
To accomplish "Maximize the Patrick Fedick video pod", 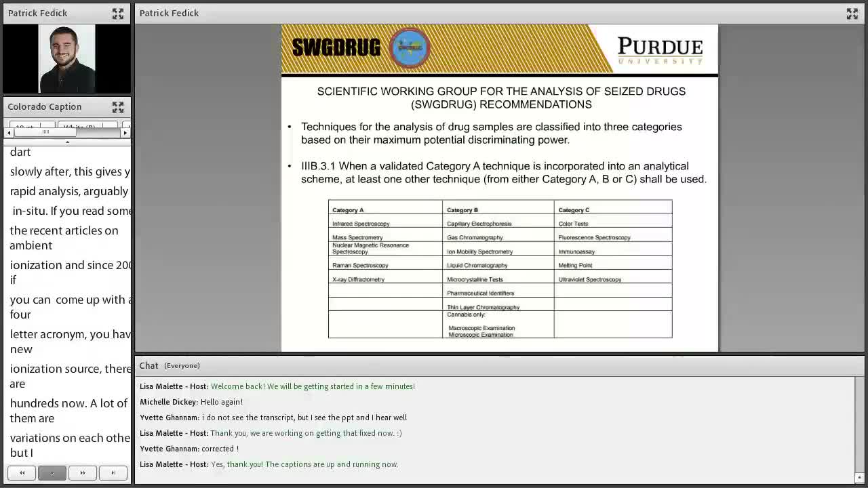I will coord(118,14).
